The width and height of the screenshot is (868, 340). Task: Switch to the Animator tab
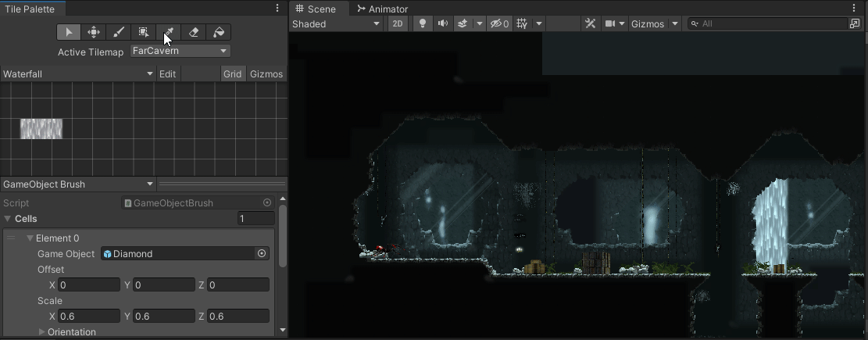(383, 9)
